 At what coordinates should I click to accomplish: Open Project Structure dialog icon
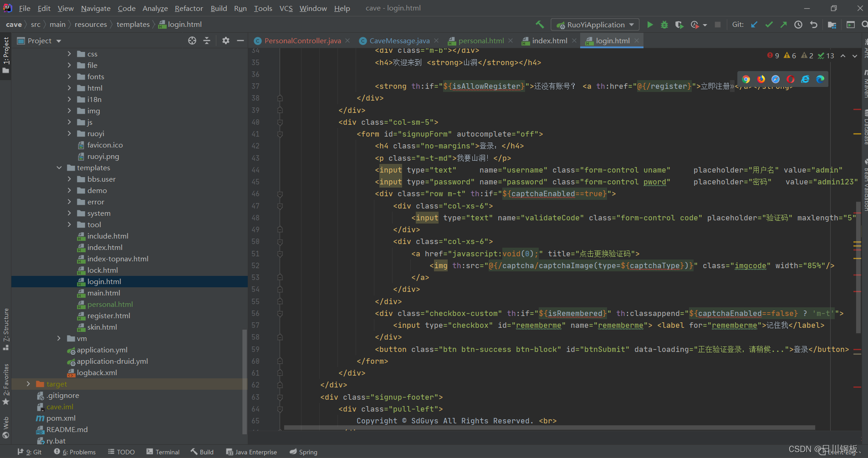point(832,25)
